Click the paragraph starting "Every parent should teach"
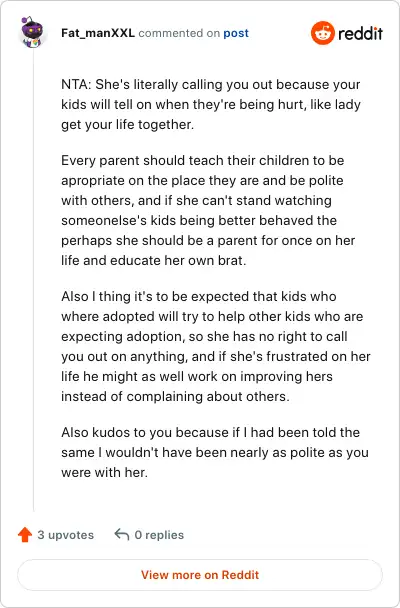 [x=208, y=210]
